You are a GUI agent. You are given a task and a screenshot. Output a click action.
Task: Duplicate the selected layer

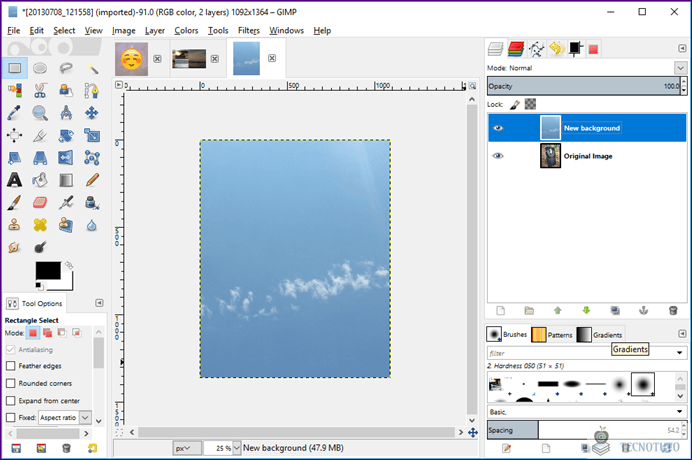click(x=615, y=311)
